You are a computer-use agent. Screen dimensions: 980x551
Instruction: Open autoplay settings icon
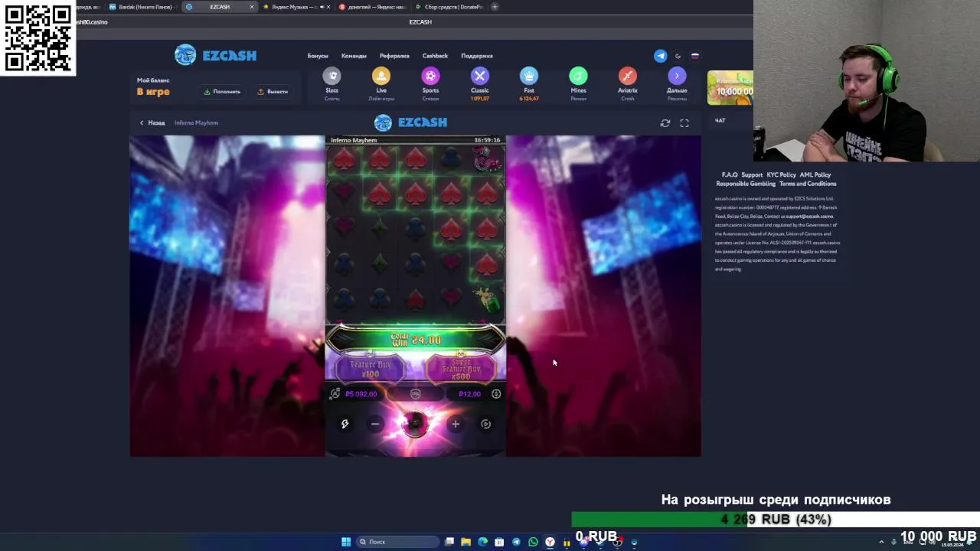click(486, 424)
